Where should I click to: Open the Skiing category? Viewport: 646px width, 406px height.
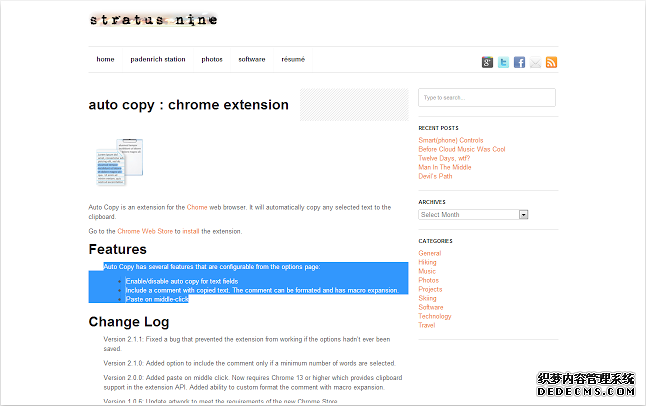click(427, 298)
